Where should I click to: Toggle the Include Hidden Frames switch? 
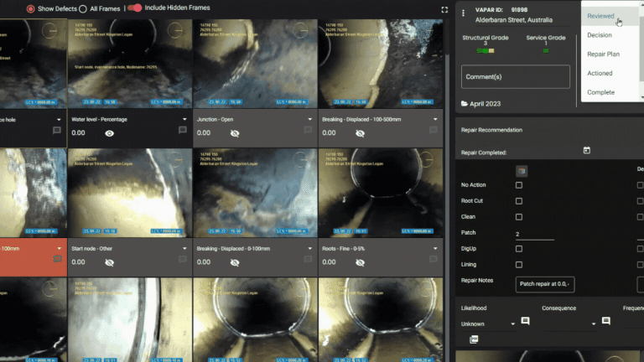tap(135, 8)
